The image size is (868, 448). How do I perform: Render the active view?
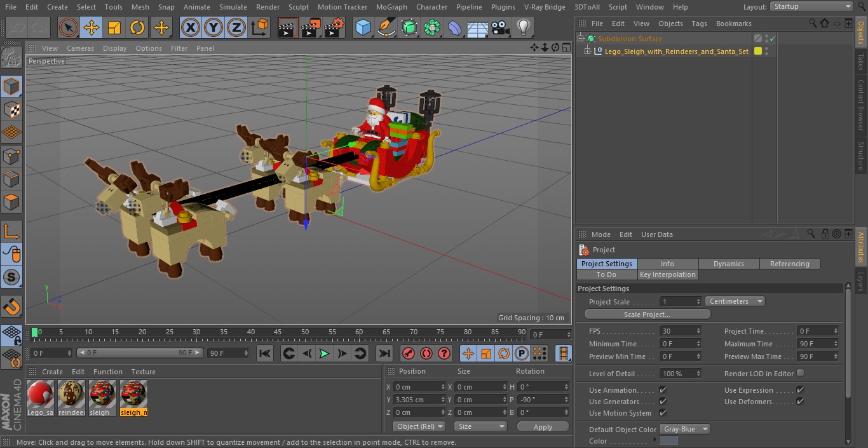click(x=288, y=27)
